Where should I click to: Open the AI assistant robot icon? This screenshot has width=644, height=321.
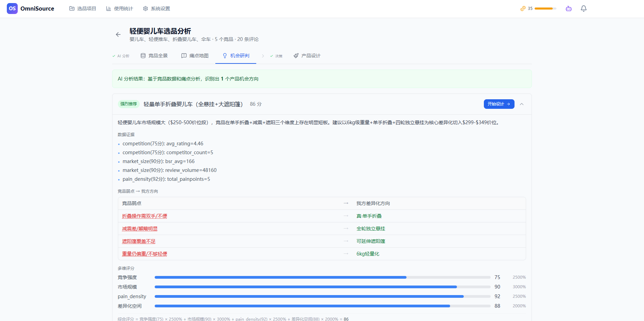tap(568, 9)
